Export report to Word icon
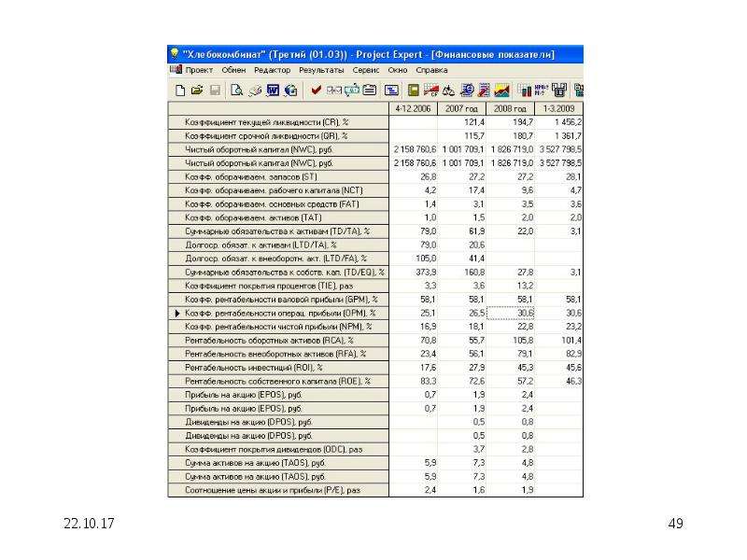The image size is (747, 560). tap(273, 90)
